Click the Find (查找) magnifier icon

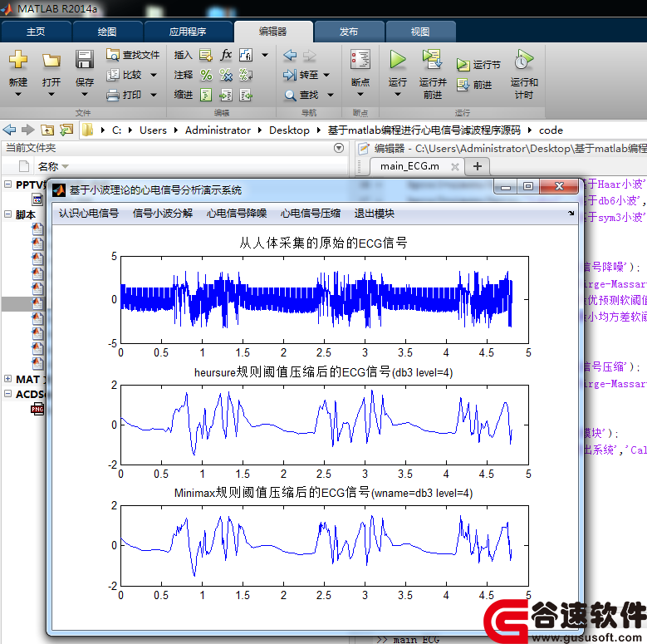[290, 96]
